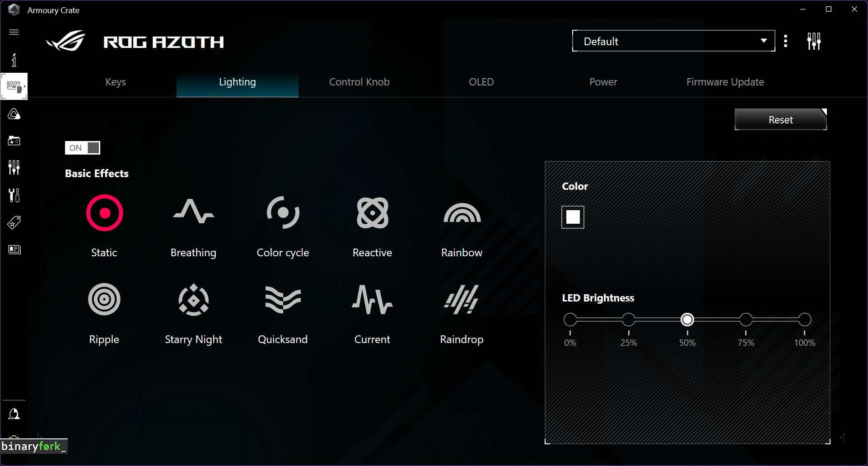
Task: Open the Game Library sidebar icon
Action: [x=14, y=141]
